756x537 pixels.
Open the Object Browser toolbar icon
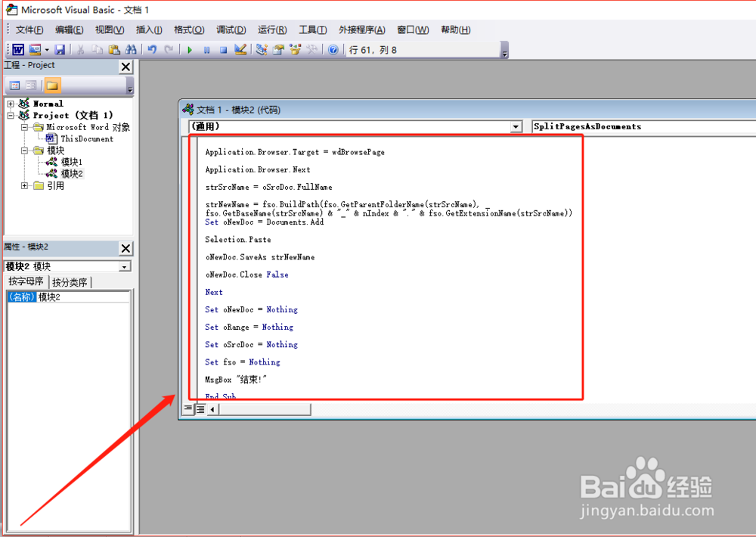(x=295, y=50)
